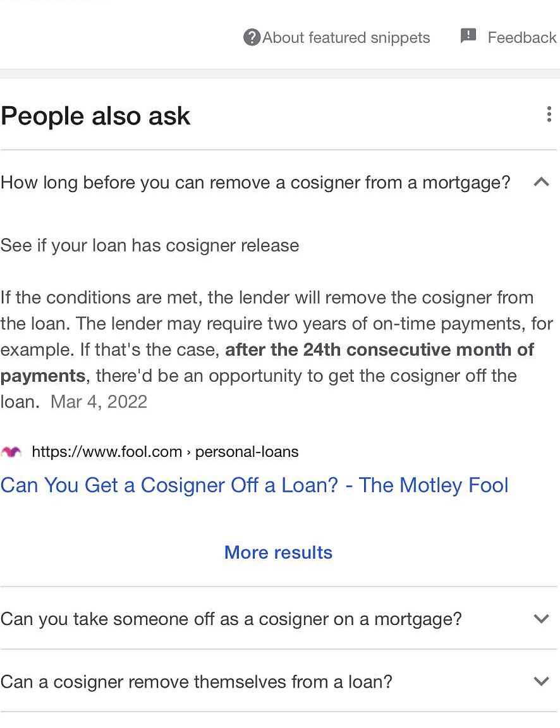This screenshot has width=560, height=728.
Task: Click the Motley Fool favicon
Action: coord(11,452)
